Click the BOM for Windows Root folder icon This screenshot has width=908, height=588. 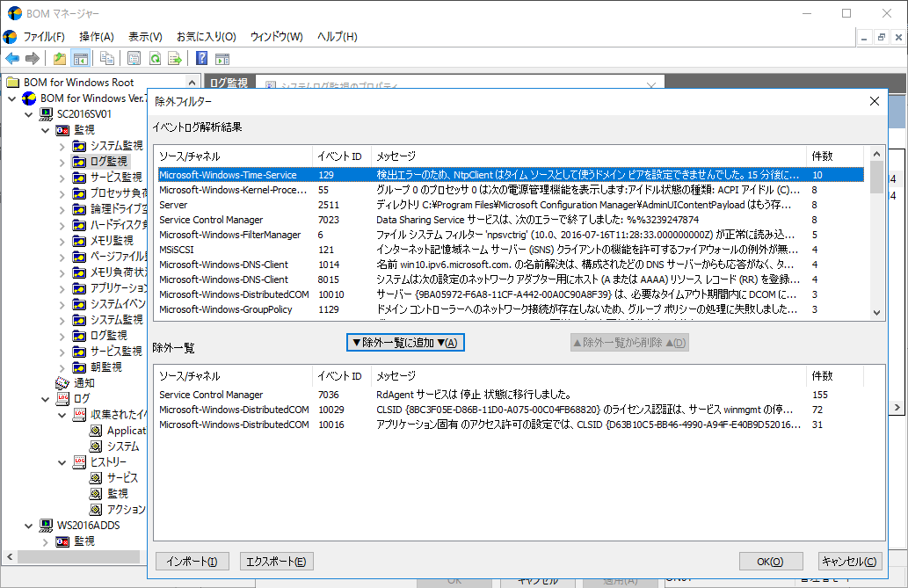click(12, 83)
